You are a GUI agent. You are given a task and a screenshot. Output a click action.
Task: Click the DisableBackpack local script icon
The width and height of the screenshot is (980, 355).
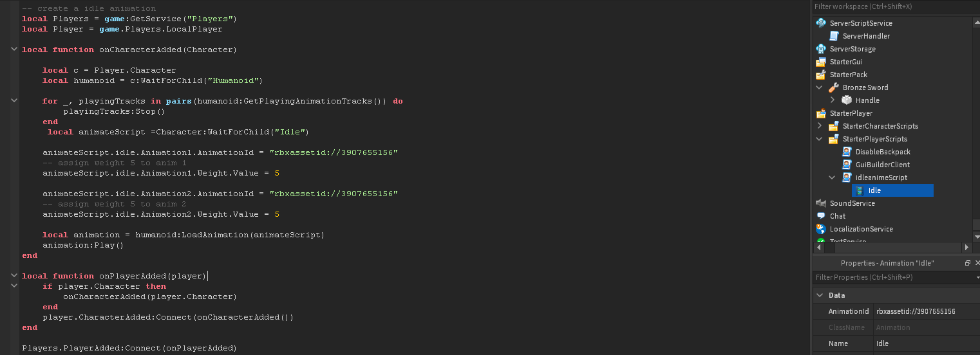[847, 152]
